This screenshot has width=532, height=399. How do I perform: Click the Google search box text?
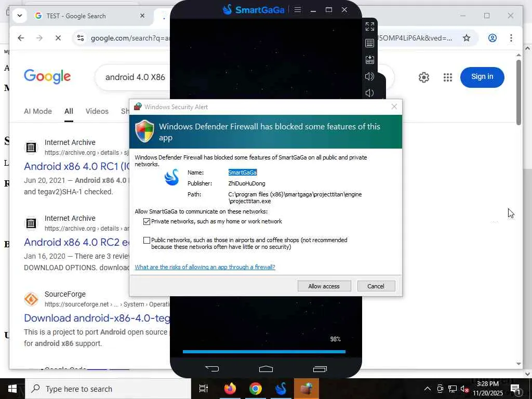[x=135, y=77]
